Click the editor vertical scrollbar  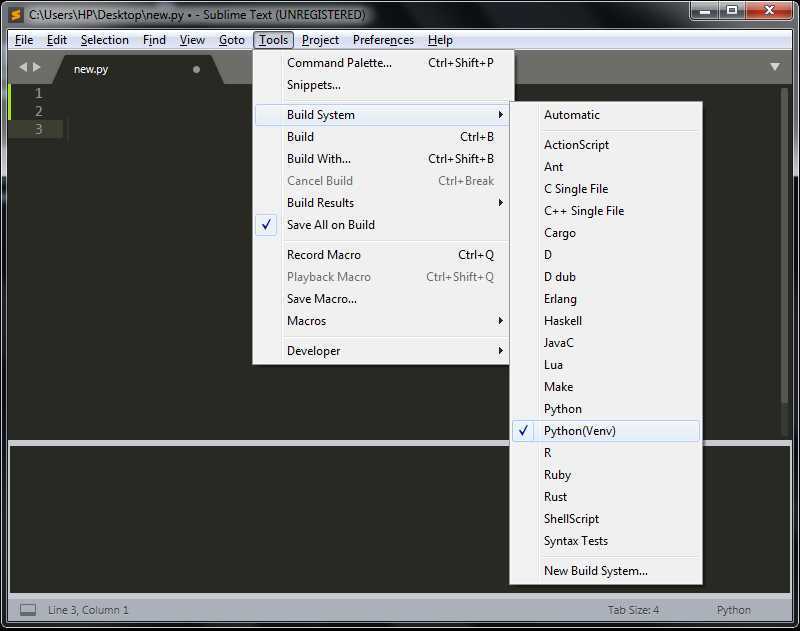click(785, 247)
